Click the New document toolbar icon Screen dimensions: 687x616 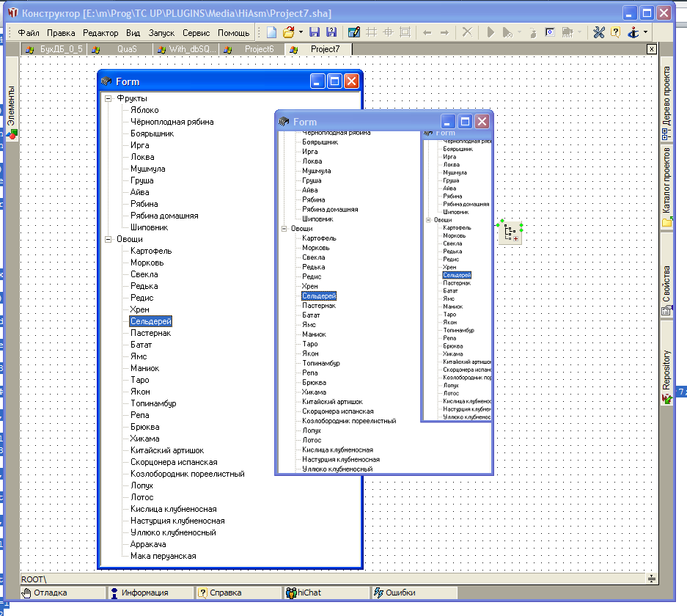pyautogui.click(x=271, y=32)
